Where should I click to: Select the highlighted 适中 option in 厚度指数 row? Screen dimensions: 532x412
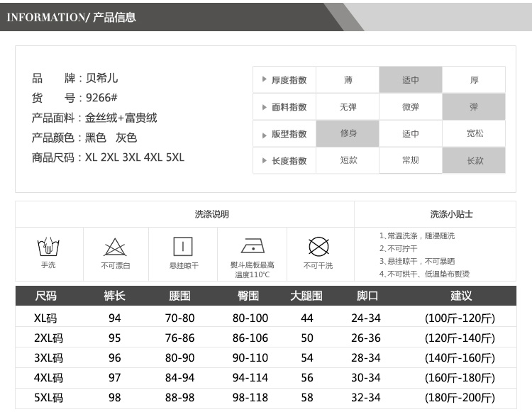pos(411,80)
